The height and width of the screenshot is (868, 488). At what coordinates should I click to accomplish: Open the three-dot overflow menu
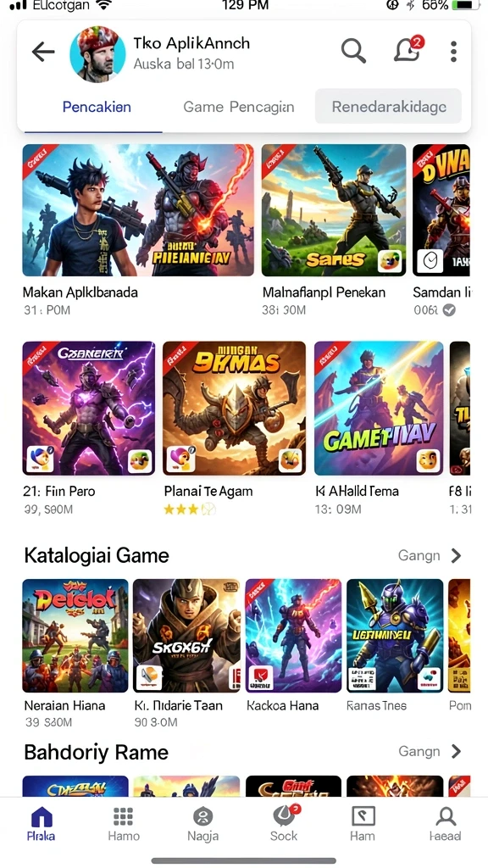pos(453,52)
